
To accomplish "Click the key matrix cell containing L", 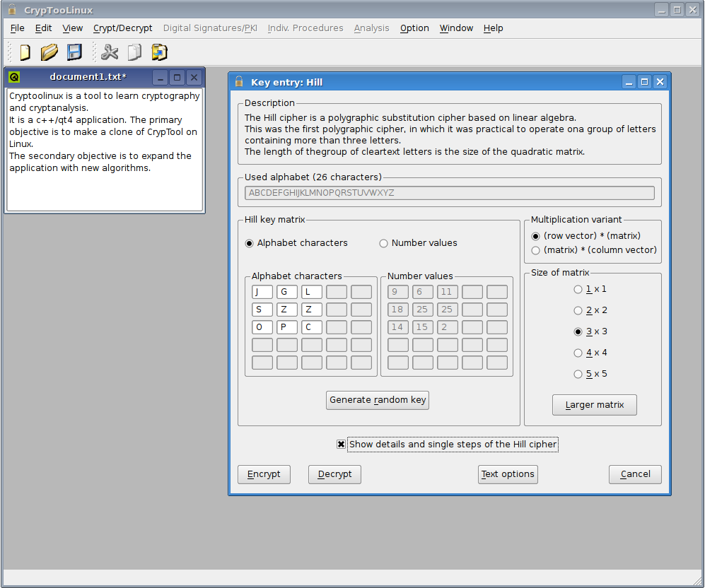I will pyautogui.click(x=312, y=292).
